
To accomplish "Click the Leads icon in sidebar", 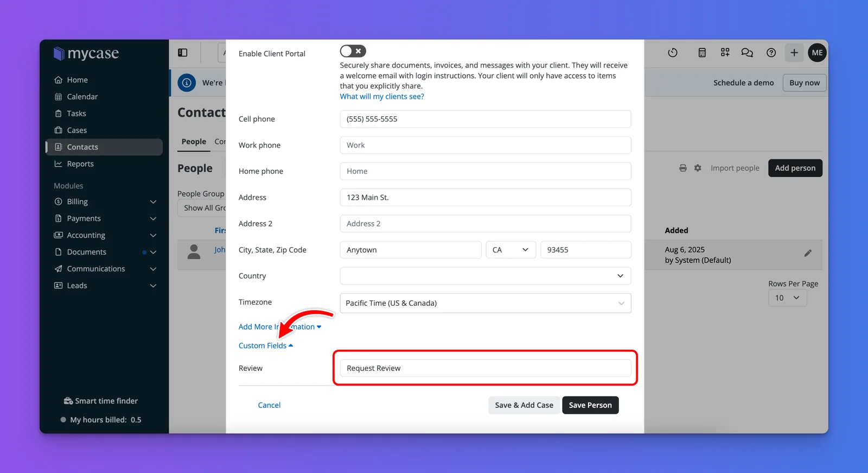I will click(x=58, y=286).
